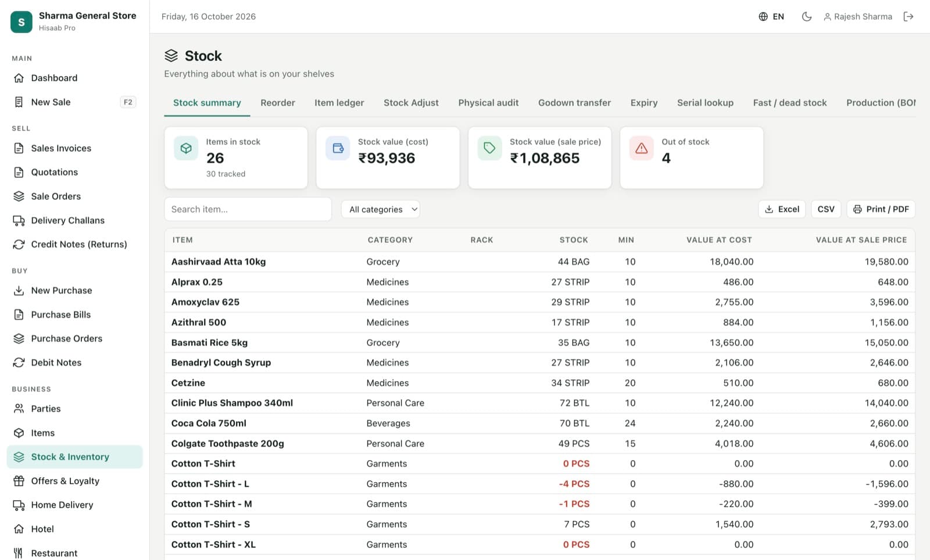Export stock list to Excel

[782, 209]
